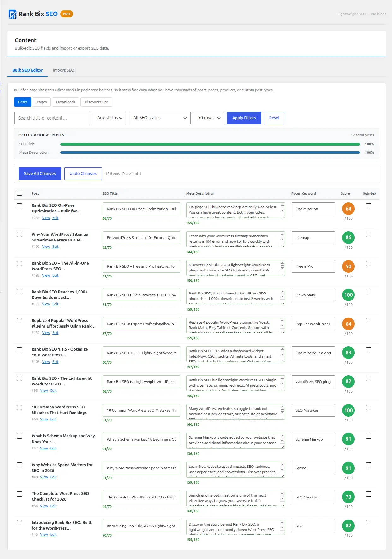Click score 100 badge for 1,000+ Downloads post
The image size is (392, 559).
[x=348, y=295]
